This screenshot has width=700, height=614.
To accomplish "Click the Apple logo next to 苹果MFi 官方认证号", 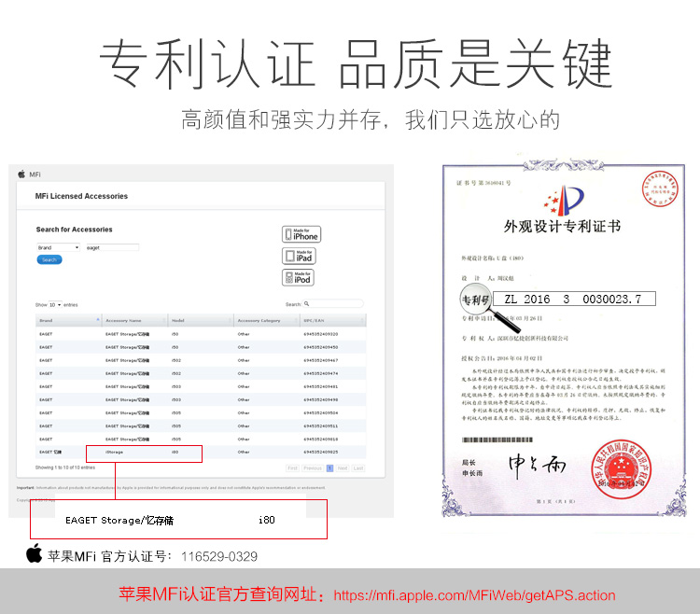I will point(34,553).
